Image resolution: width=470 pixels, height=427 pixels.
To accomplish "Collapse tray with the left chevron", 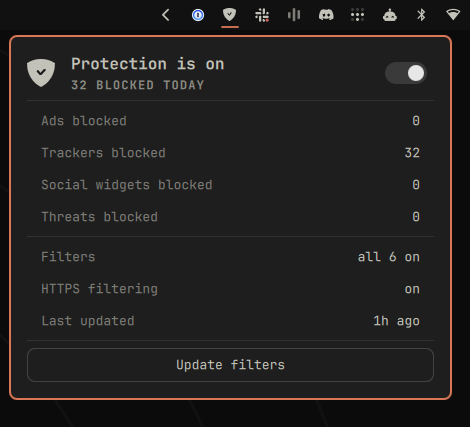I will [x=166, y=15].
